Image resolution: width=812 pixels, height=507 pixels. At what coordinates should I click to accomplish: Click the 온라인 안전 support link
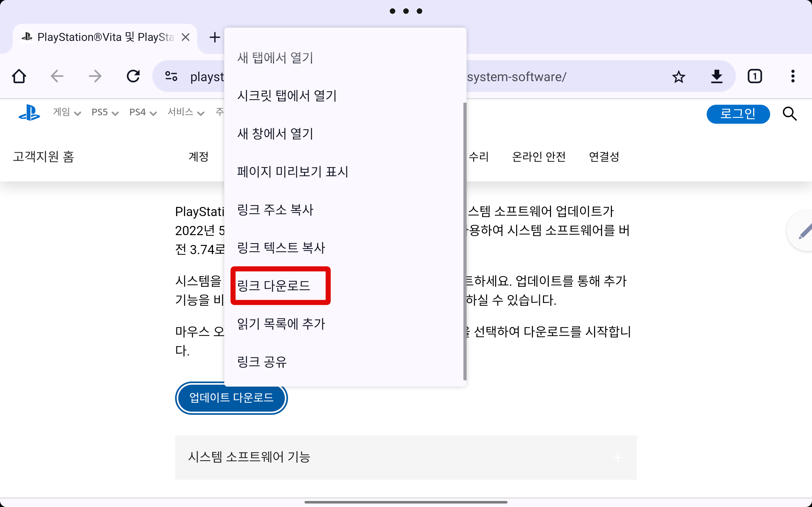[539, 157]
